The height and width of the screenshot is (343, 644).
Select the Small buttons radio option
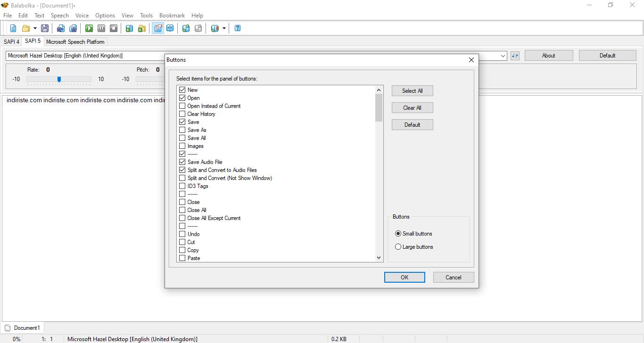click(x=398, y=234)
